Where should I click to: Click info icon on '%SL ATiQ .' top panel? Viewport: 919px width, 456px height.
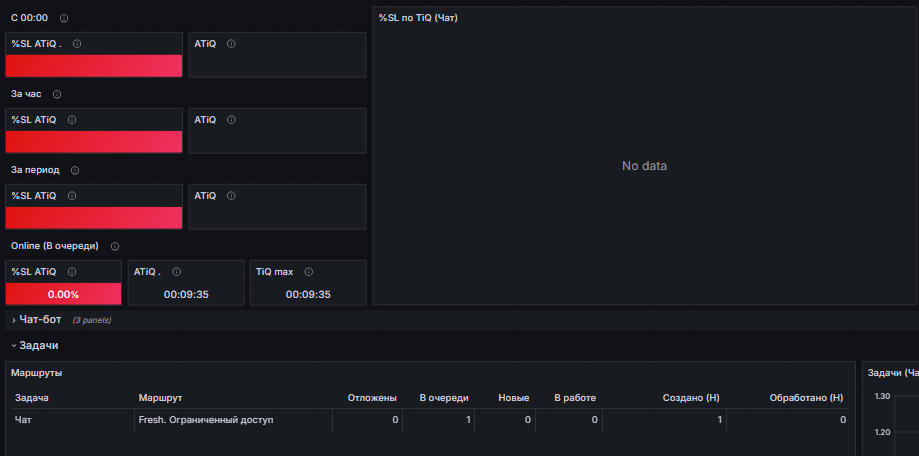(77, 44)
